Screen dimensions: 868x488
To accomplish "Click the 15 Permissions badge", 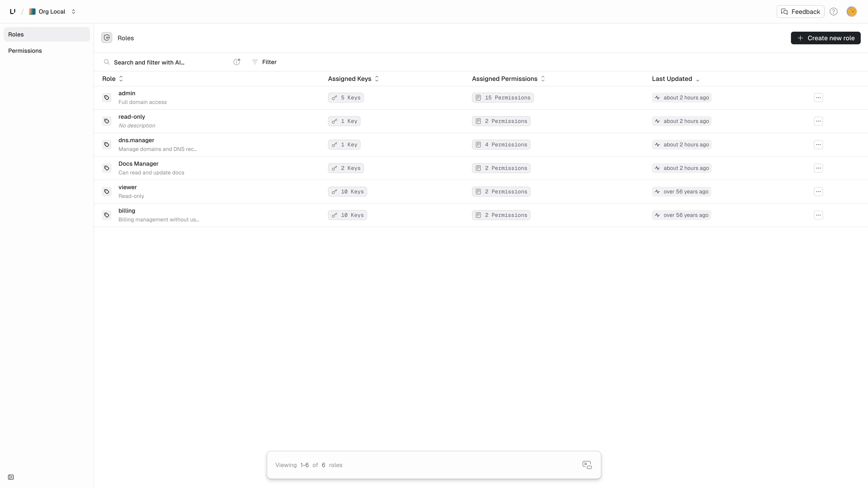I will point(503,98).
